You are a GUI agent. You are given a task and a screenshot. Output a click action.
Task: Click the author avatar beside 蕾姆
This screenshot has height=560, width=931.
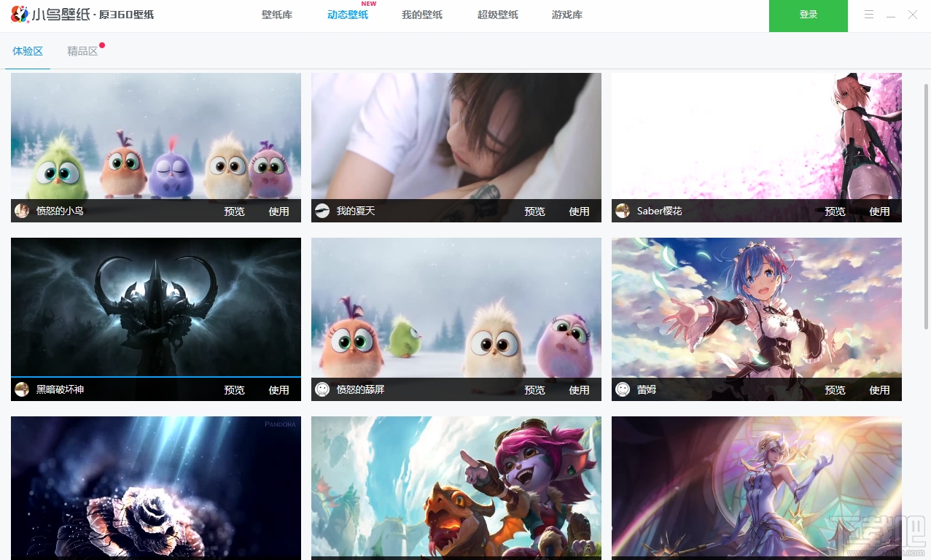[x=623, y=389]
